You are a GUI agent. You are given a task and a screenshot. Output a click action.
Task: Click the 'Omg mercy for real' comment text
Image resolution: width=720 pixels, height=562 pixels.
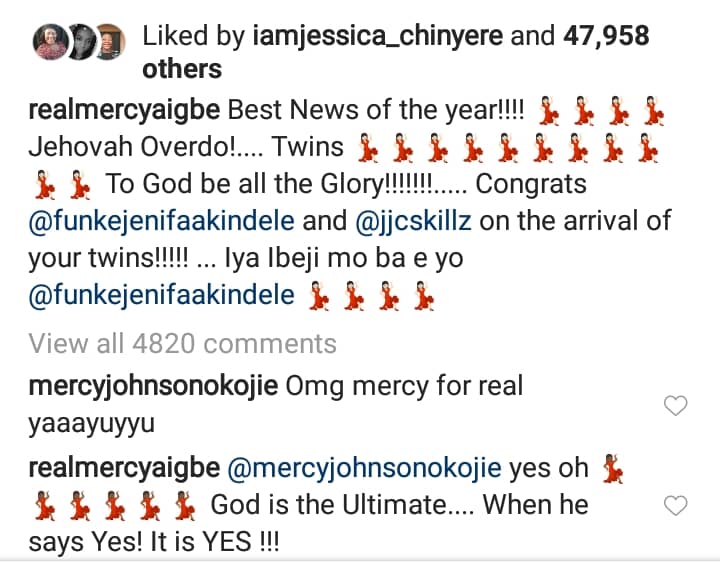click(x=405, y=386)
